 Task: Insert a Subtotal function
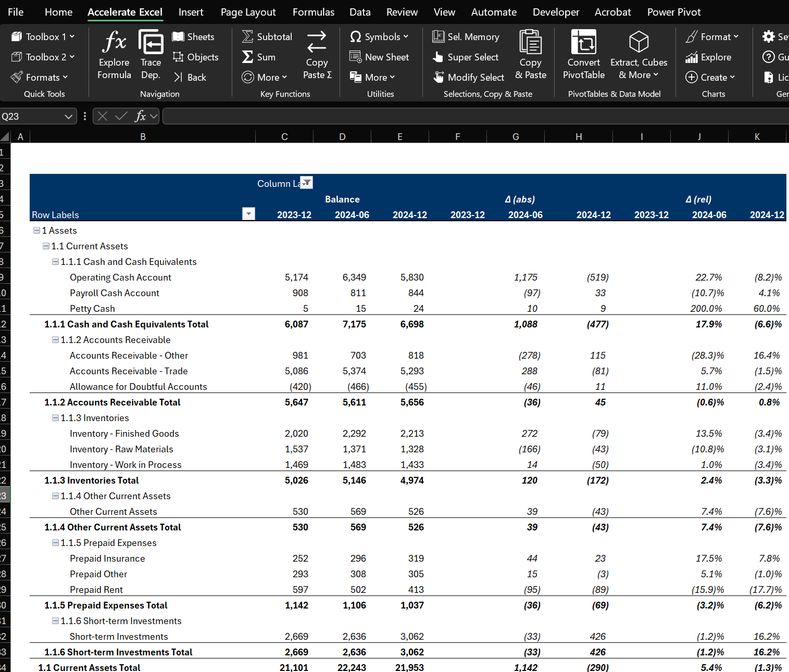click(x=267, y=36)
